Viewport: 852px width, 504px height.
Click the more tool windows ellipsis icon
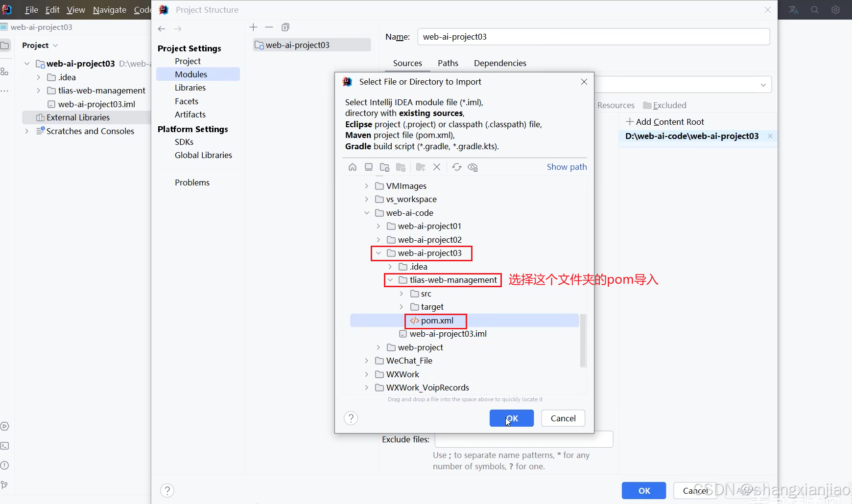point(4,91)
